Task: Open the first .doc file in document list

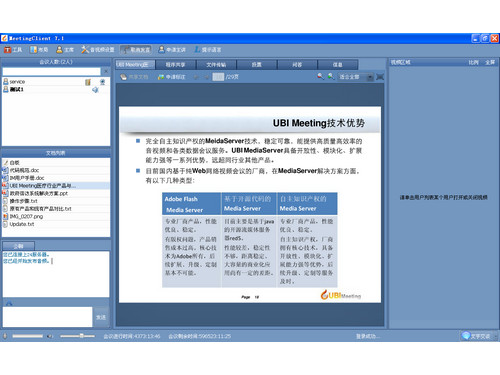Action: point(56,170)
